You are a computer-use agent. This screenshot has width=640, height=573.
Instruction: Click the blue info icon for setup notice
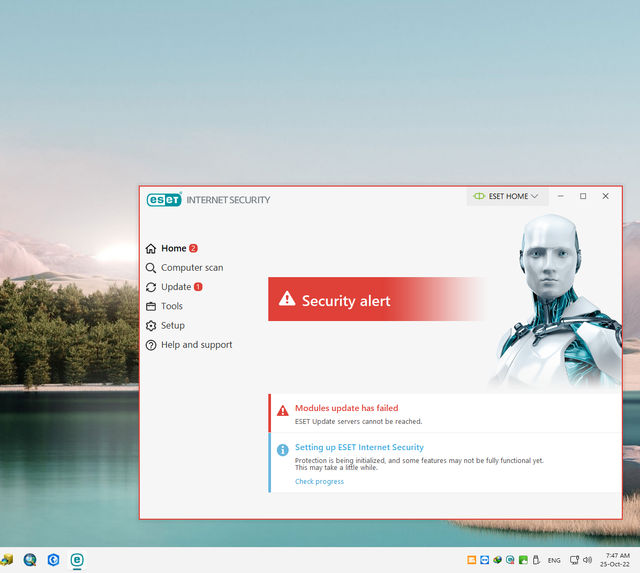pyautogui.click(x=282, y=450)
